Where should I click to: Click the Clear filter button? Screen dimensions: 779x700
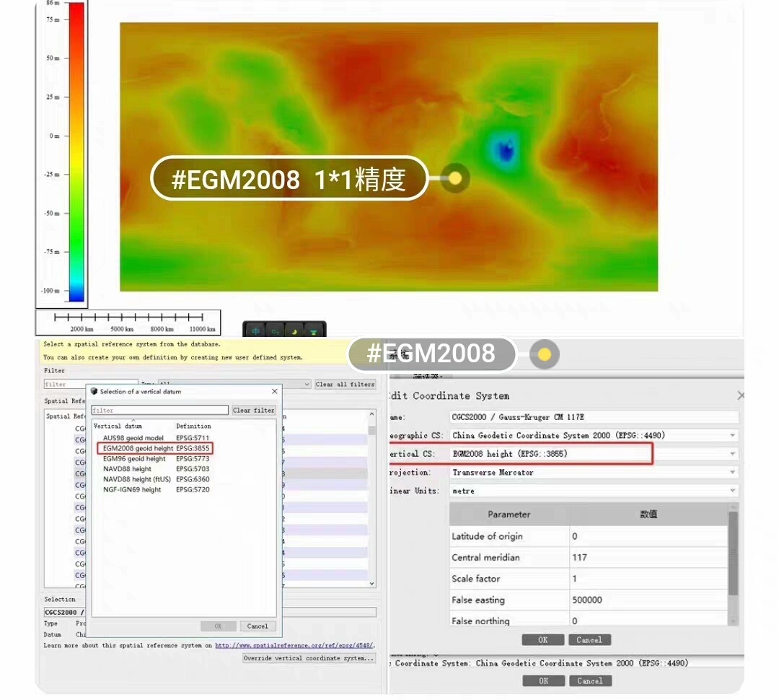point(253,410)
